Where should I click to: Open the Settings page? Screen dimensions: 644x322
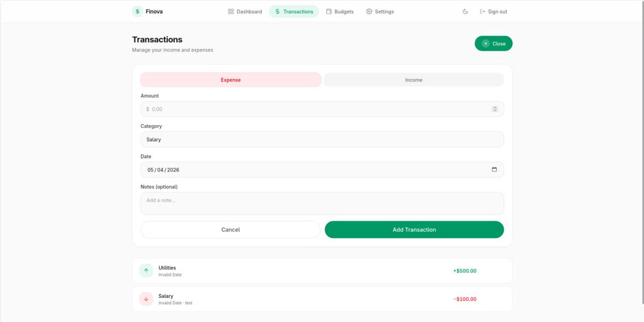pyautogui.click(x=380, y=11)
